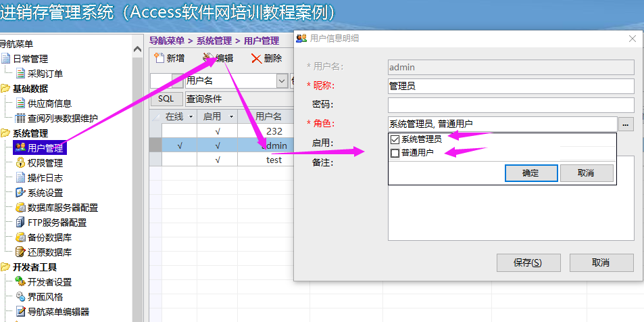This screenshot has width=644, height=322.
Task: Open the 启用 column filter dropdown
Action: 231,117
